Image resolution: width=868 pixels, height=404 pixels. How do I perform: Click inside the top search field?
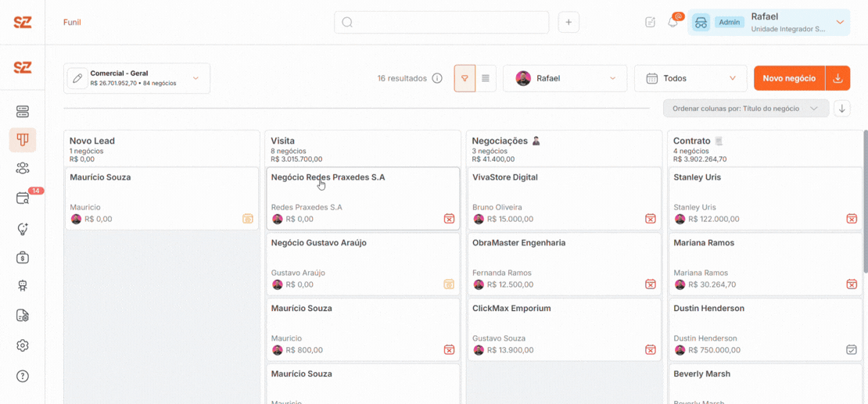(x=441, y=22)
